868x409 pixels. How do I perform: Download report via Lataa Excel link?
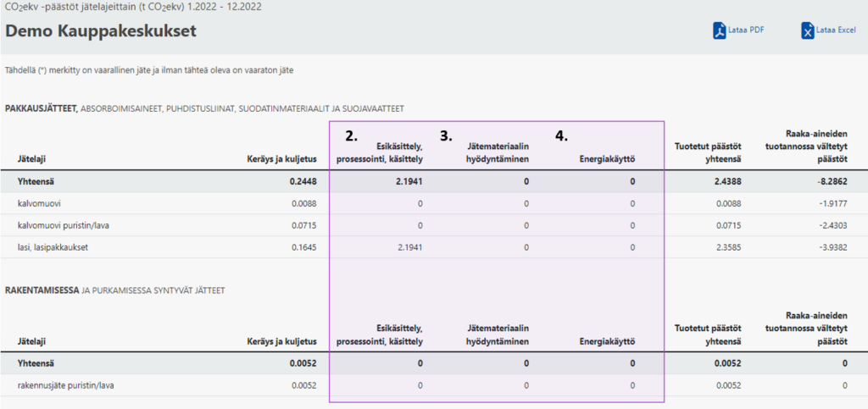835,30
